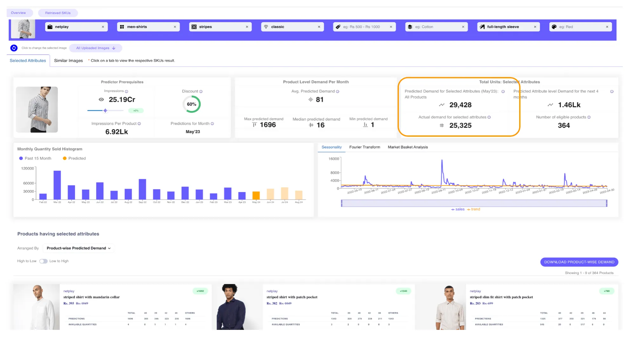Open All Uploaded Images dropdown
This screenshot has width=644, height=347.
pyautogui.click(x=96, y=48)
